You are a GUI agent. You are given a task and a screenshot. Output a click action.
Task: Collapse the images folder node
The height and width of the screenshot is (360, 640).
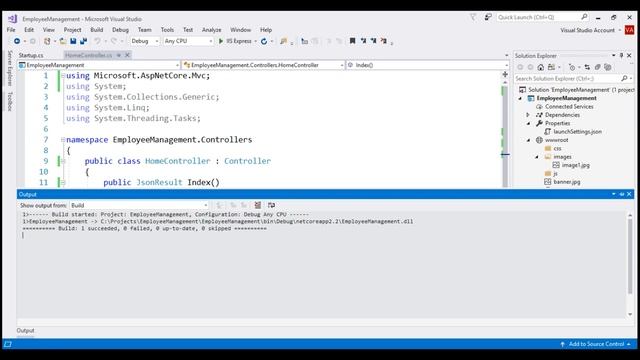click(537, 157)
